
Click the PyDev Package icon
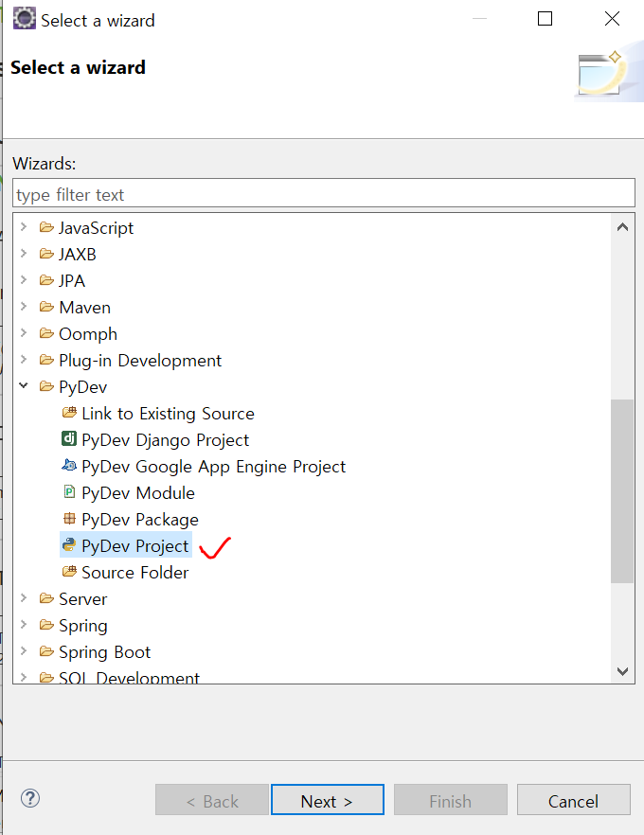click(69, 519)
